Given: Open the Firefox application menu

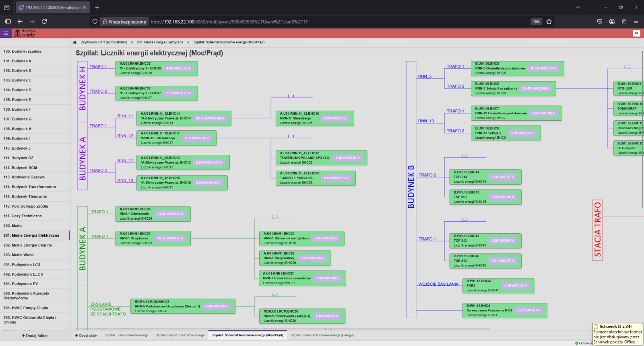Looking at the screenshot, I should pos(636,22).
